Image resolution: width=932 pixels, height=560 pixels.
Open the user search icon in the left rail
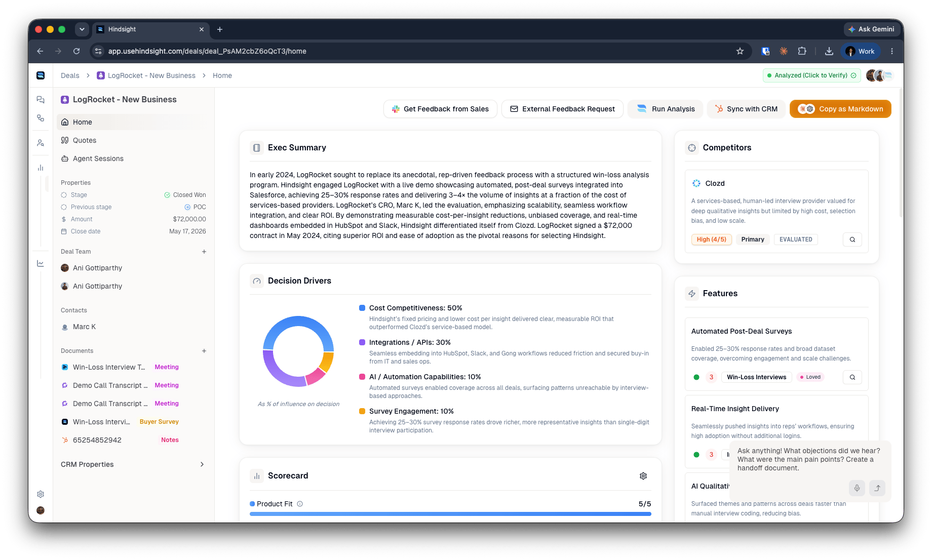point(41,143)
